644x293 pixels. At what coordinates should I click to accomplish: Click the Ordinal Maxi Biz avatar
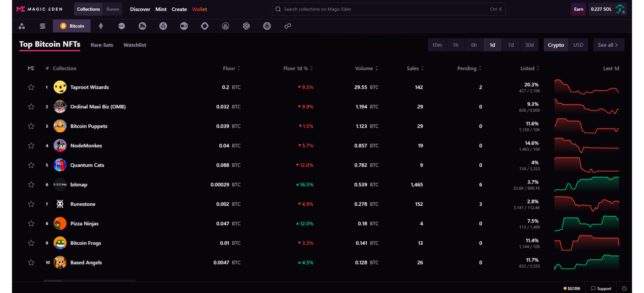(x=60, y=107)
